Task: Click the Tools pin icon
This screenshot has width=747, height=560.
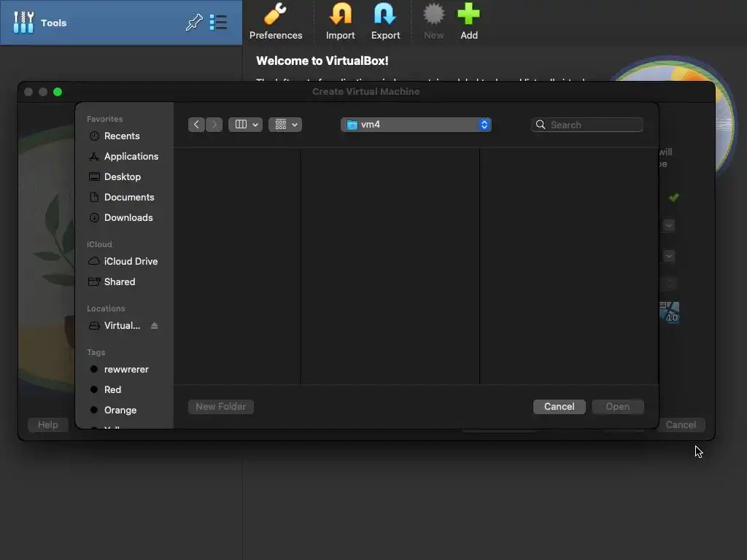Action: [194, 23]
